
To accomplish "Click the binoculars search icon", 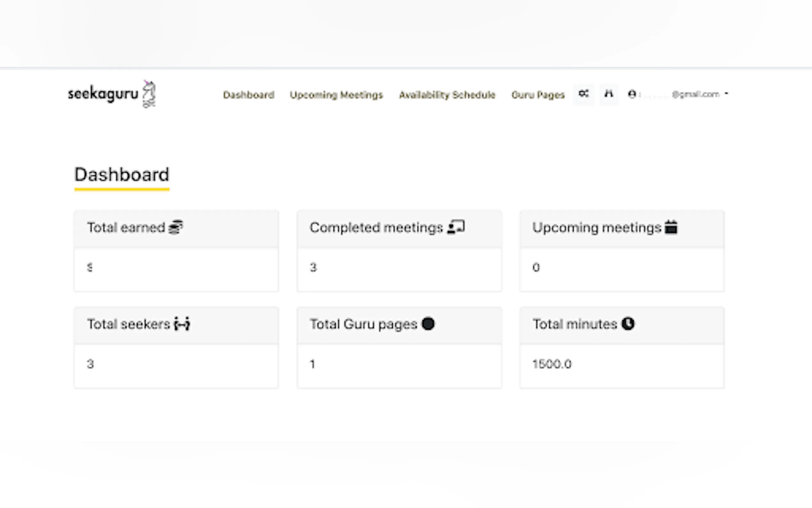I will tap(609, 94).
